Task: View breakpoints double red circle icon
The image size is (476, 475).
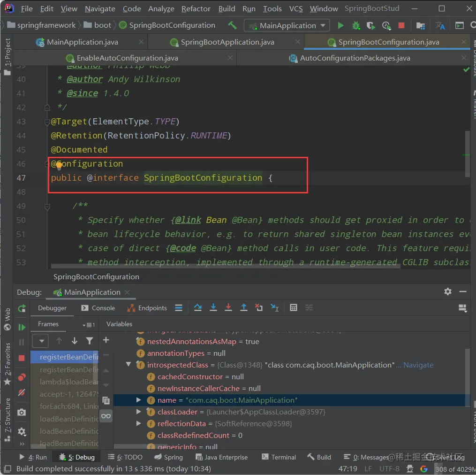Action: tap(22, 377)
